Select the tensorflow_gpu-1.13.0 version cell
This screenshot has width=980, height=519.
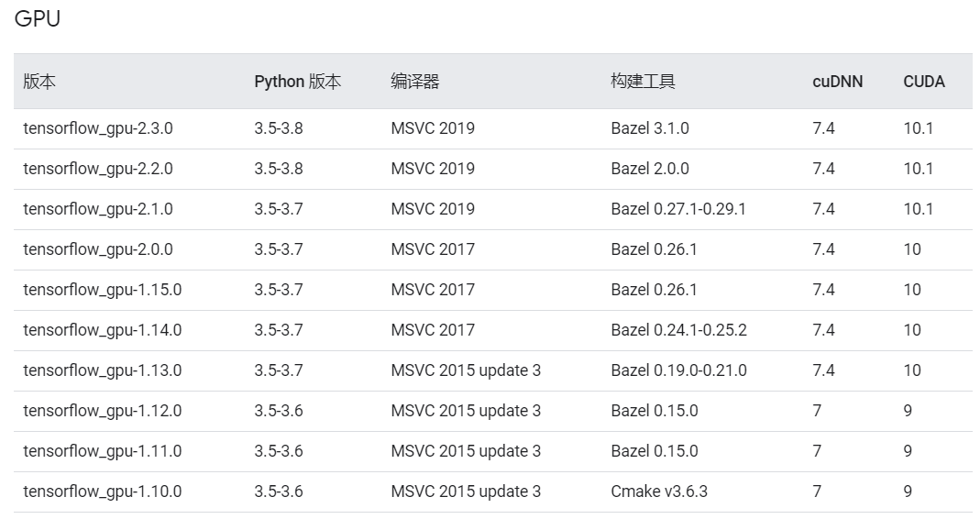point(102,370)
